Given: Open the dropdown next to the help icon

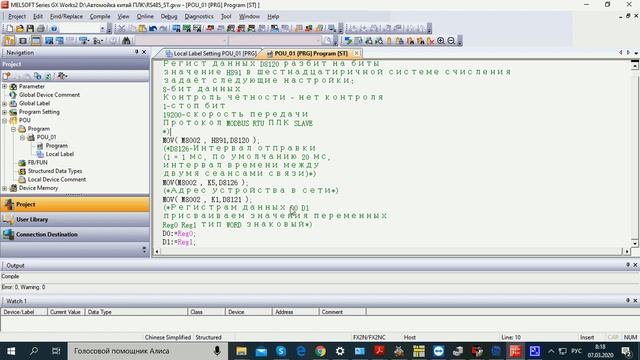Looking at the screenshot, I should click(x=102, y=29).
